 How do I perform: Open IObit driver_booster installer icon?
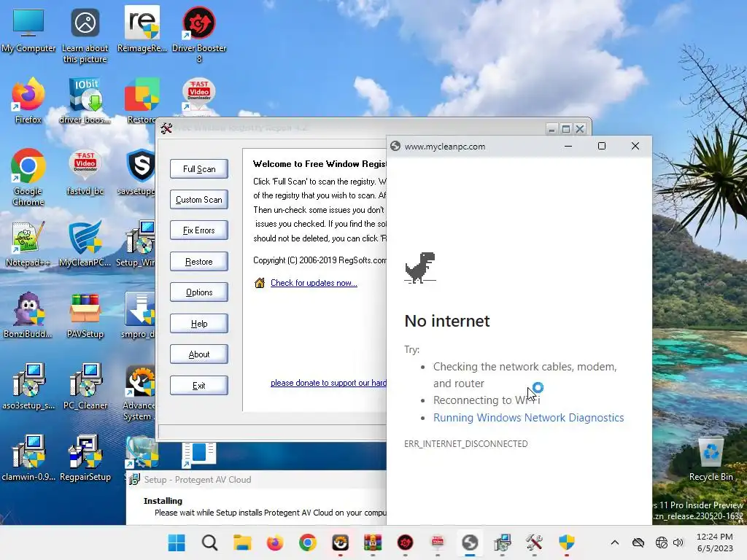tap(85, 101)
